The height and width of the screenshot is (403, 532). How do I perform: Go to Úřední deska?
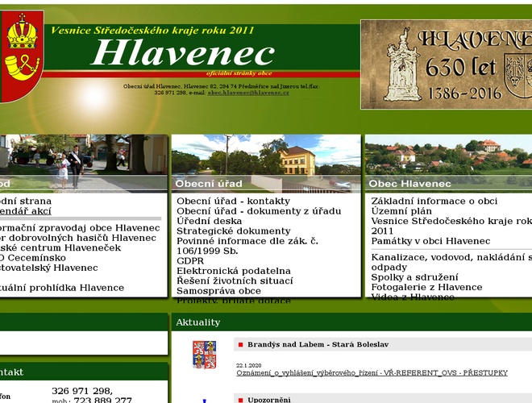coord(209,221)
